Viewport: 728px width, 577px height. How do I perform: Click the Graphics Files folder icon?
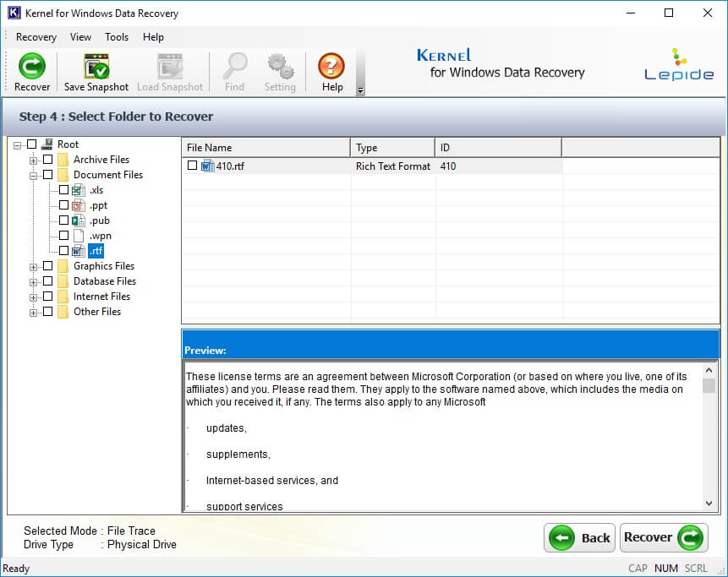click(63, 266)
